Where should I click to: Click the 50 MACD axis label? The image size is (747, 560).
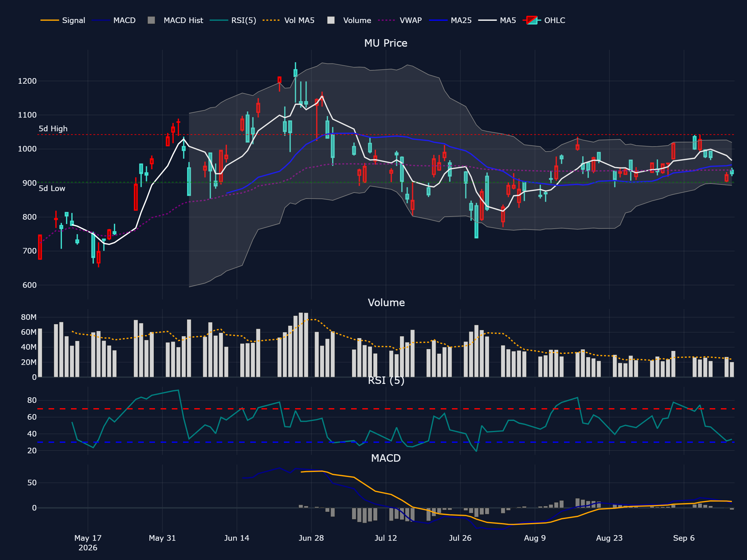[x=32, y=483]
